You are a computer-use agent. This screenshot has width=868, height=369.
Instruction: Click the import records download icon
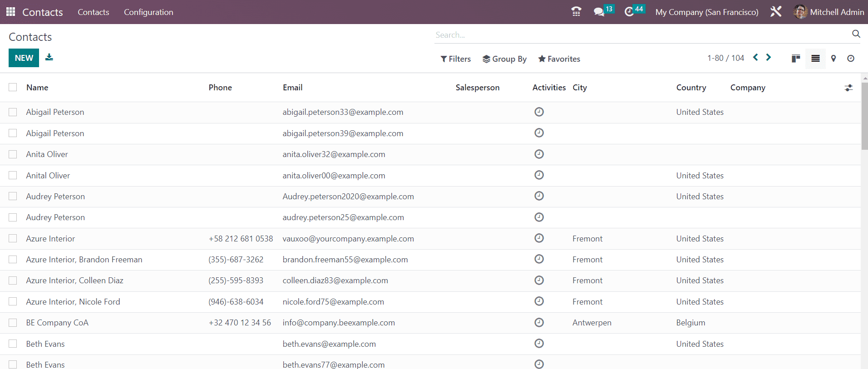49,57
